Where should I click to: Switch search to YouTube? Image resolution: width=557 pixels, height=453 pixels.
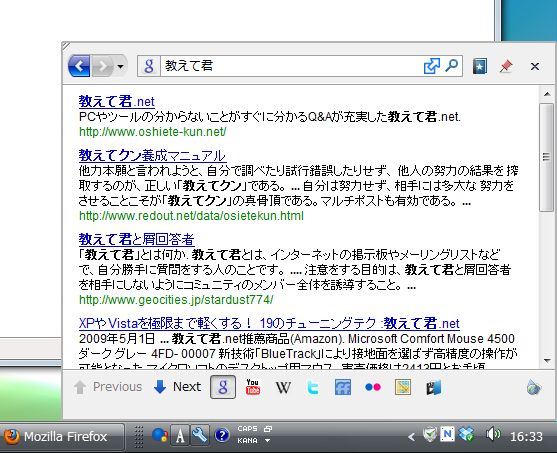click(x=253, y=387)
